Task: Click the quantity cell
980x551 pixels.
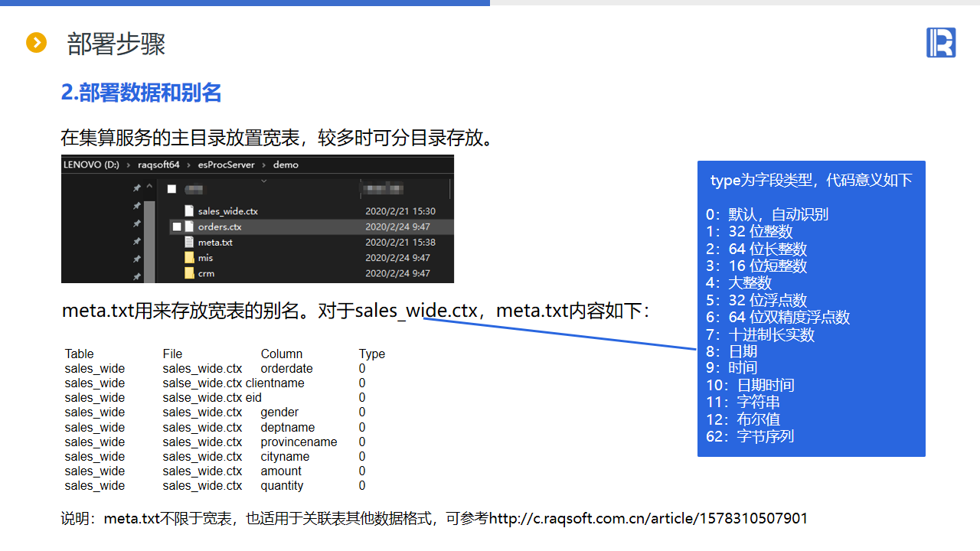Action: 283,485
